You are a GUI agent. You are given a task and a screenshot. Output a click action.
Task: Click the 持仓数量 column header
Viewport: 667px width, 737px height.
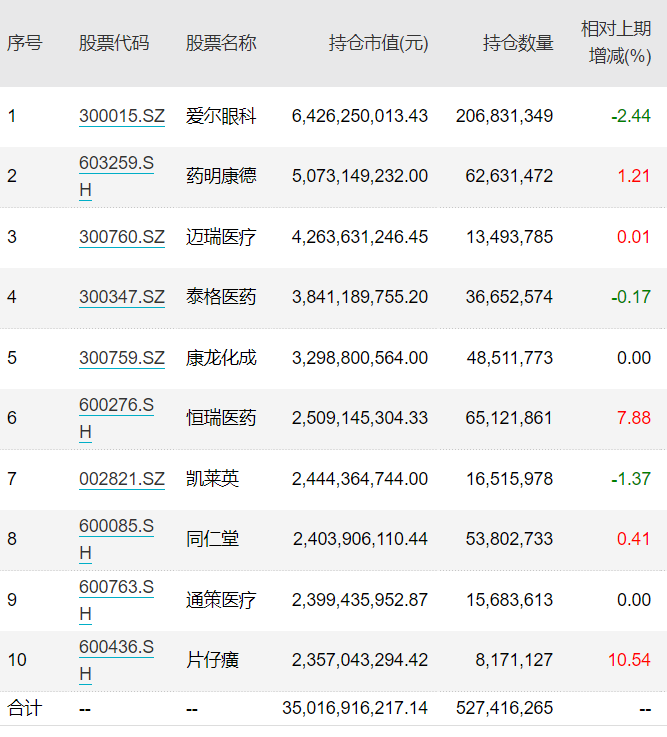click(x=518, y=43)
